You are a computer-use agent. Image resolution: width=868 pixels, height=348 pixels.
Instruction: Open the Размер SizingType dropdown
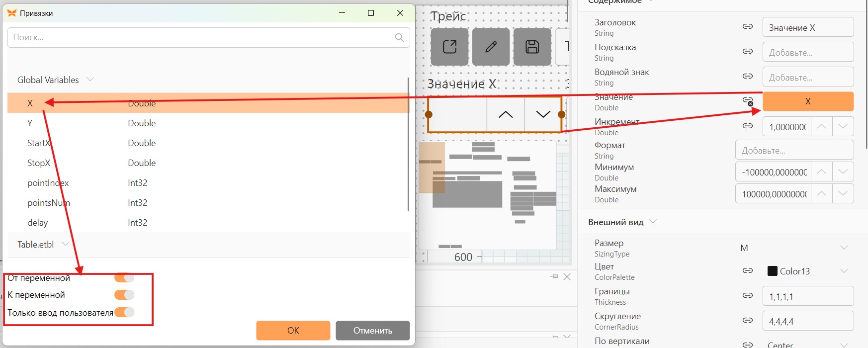pos(844,248)
